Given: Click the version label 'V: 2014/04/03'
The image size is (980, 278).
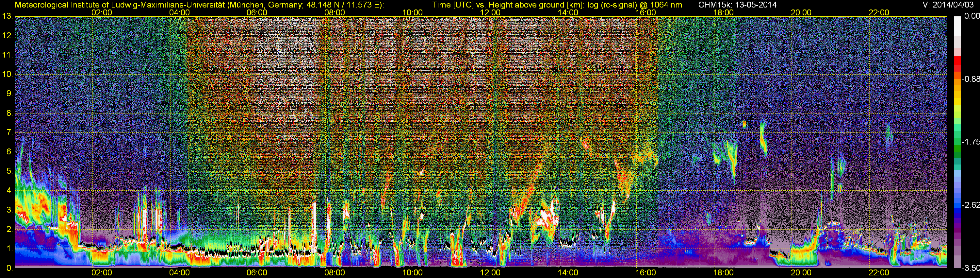Looking at the screenshot, I should (x=947, y=5).
